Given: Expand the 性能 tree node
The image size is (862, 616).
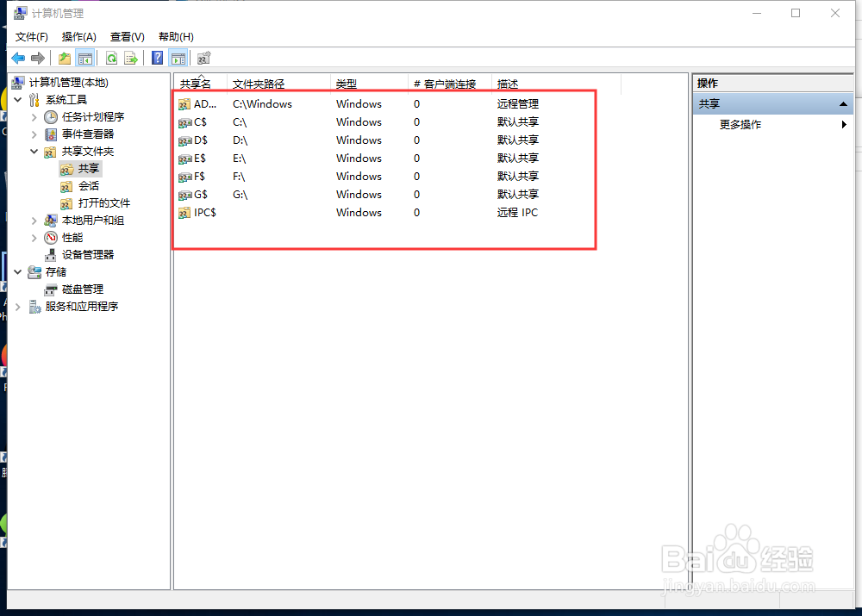Looking at the screenshot, I should coord(34,238).
